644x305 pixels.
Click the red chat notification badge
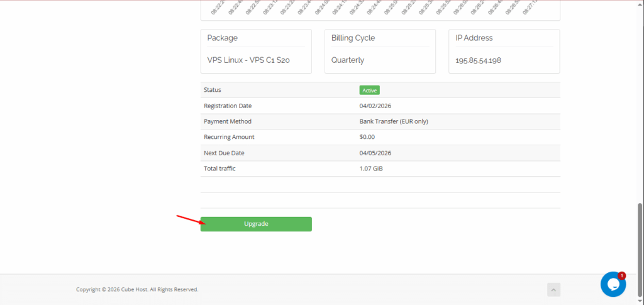pyautogui.click(x=622, y=275)
